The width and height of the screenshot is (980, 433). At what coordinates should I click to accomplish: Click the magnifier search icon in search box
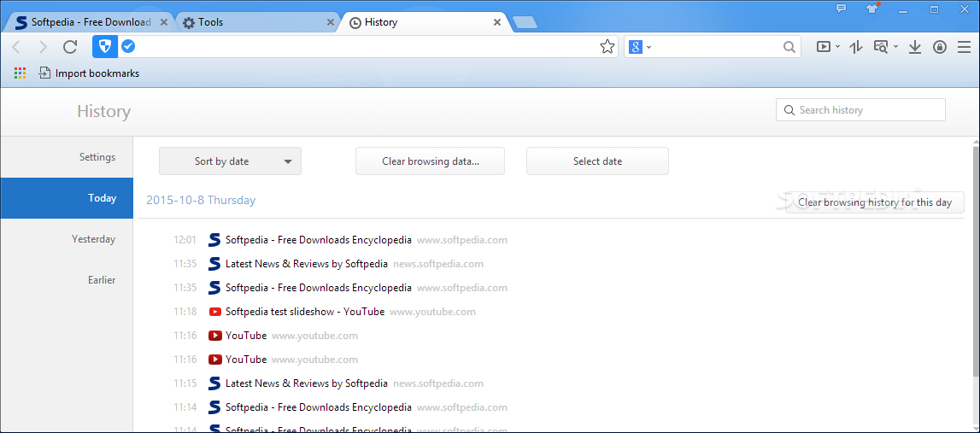pos(789,47)
